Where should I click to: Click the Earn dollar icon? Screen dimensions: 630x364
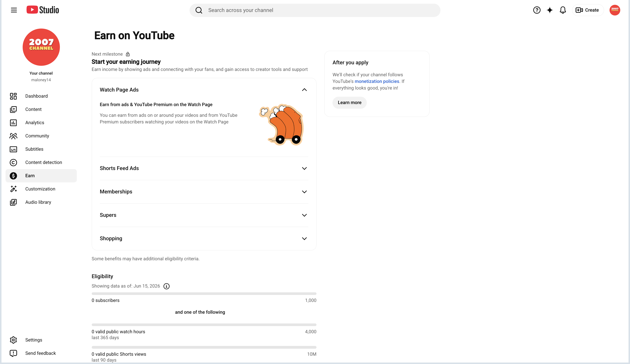tap(13, 176)
